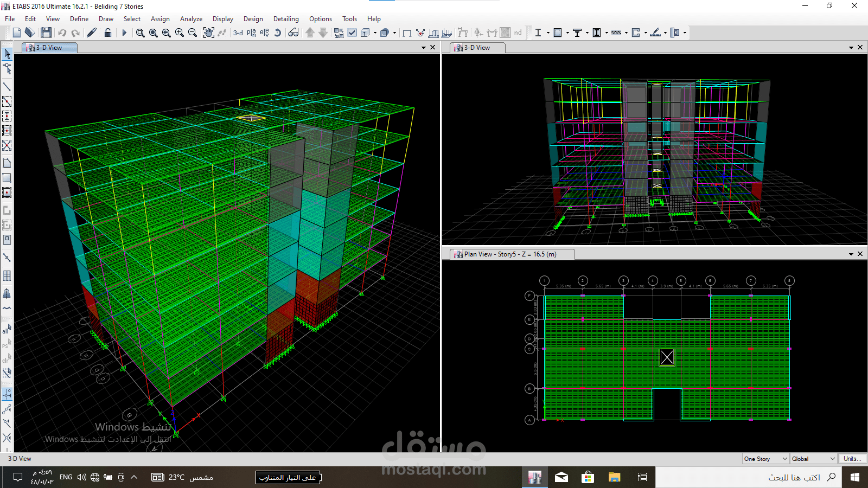Click the Rotate 3D view icon

(x=277, y=33)
